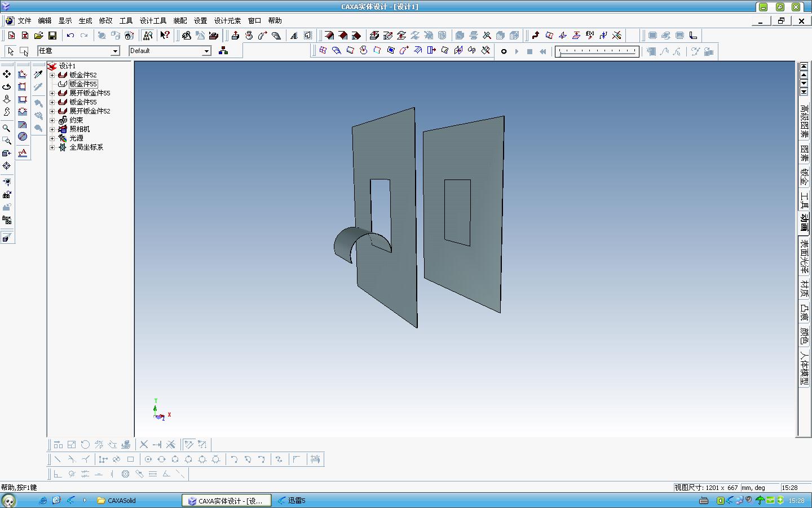Select the highlighted 钣金件55 tree item
Viewport: 812px width, 508px height.
[83, 84]
